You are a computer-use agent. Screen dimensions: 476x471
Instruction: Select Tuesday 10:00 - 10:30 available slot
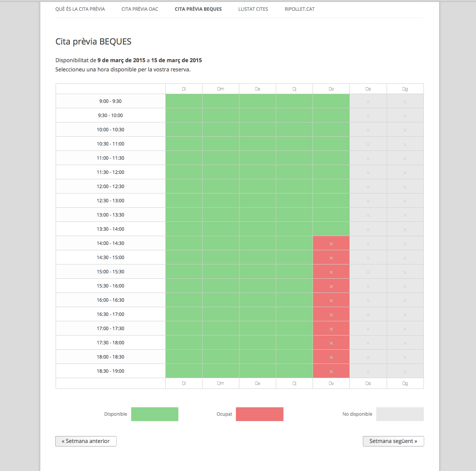point(221,130)
